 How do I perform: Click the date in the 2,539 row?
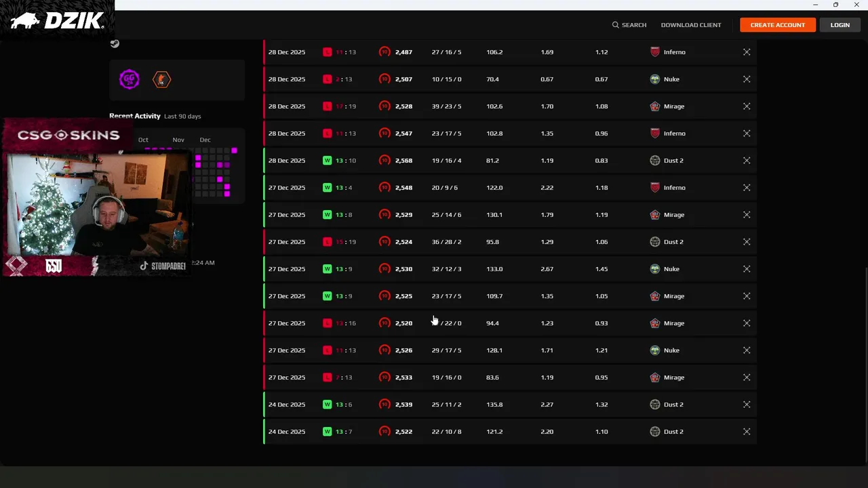pyautogui.click(x=287, y=405)
